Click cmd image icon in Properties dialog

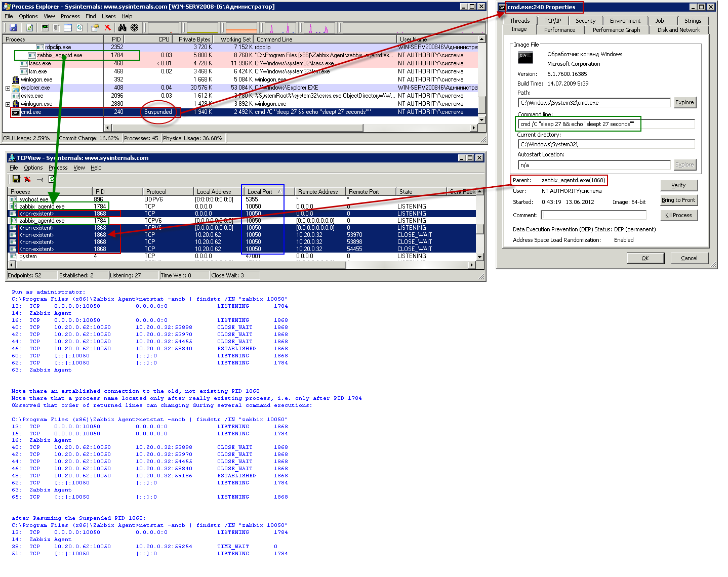pyautogui.click(x=525, y=58)
